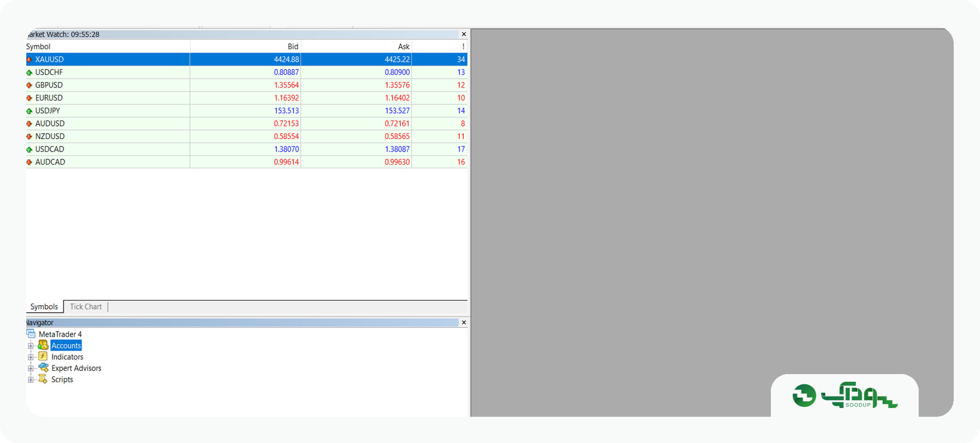
Task: Click the Expert Advisors icon in Navigator
Action: click(43, 368)
